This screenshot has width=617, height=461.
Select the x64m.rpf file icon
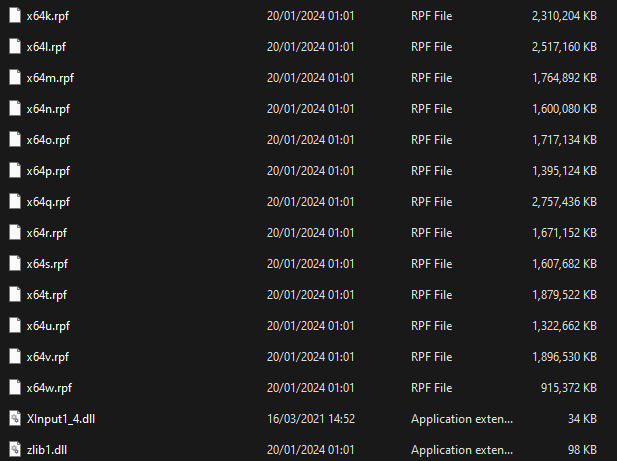pos(15,78)
